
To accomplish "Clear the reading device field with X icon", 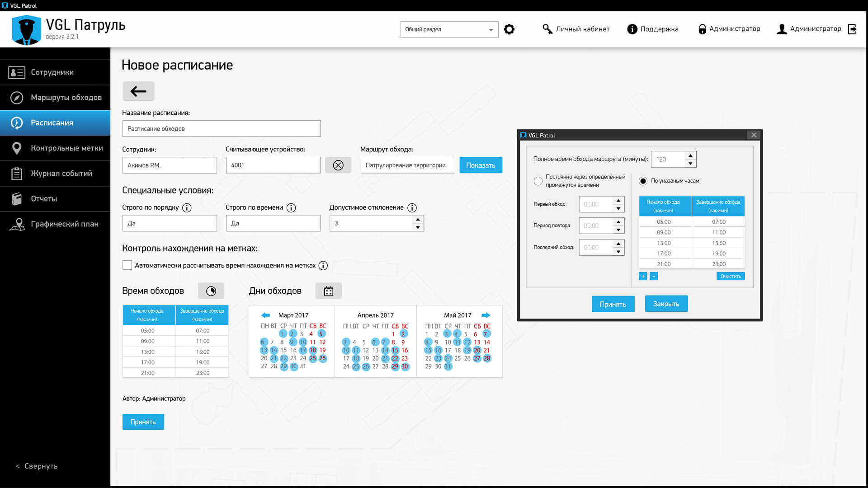I will [338, 165].
